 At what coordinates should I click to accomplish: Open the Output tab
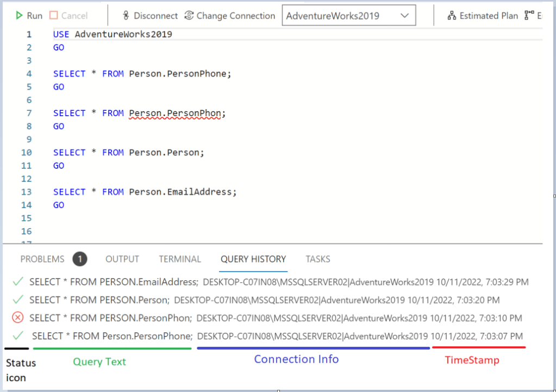click(122, 259)
